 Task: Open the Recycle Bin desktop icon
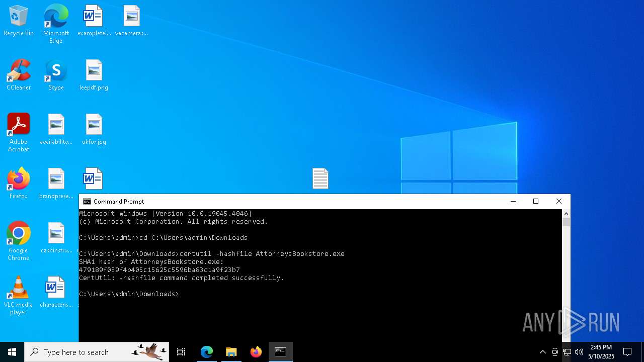(19, 21)
